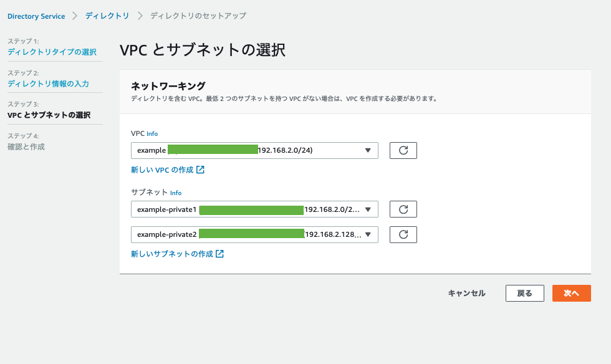Click the 戻る button
The height and width of the screenshot is (364, 611).
pos(524,293)
